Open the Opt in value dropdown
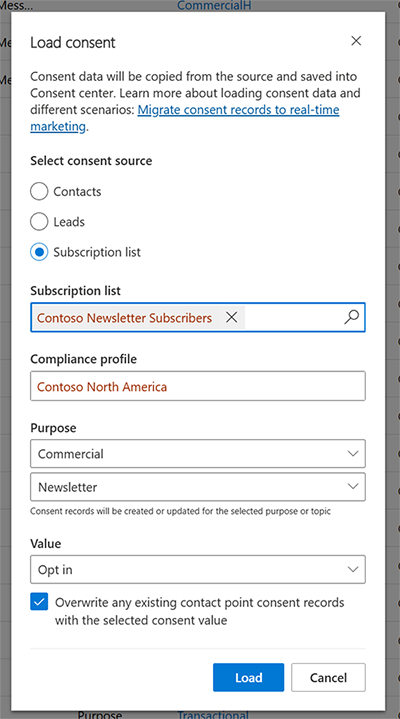This screenshot has height=719, width=400. pyautogui.click(x=198, y=569)
